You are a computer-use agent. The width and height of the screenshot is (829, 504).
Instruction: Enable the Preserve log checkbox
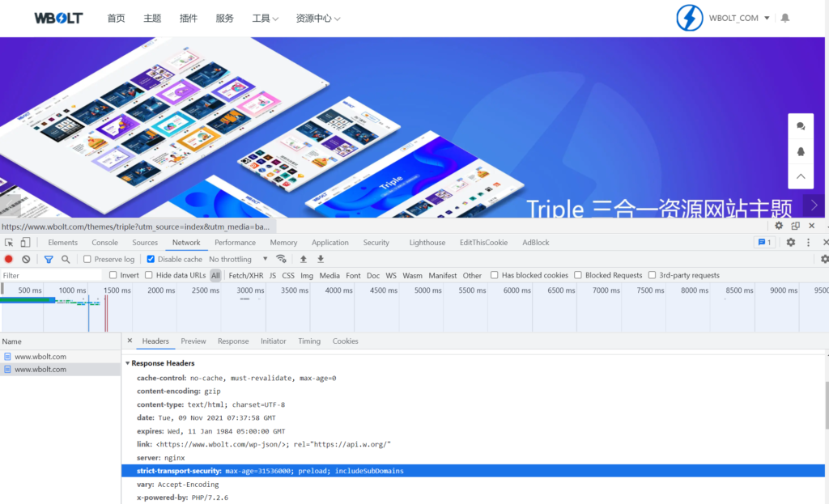87,259
